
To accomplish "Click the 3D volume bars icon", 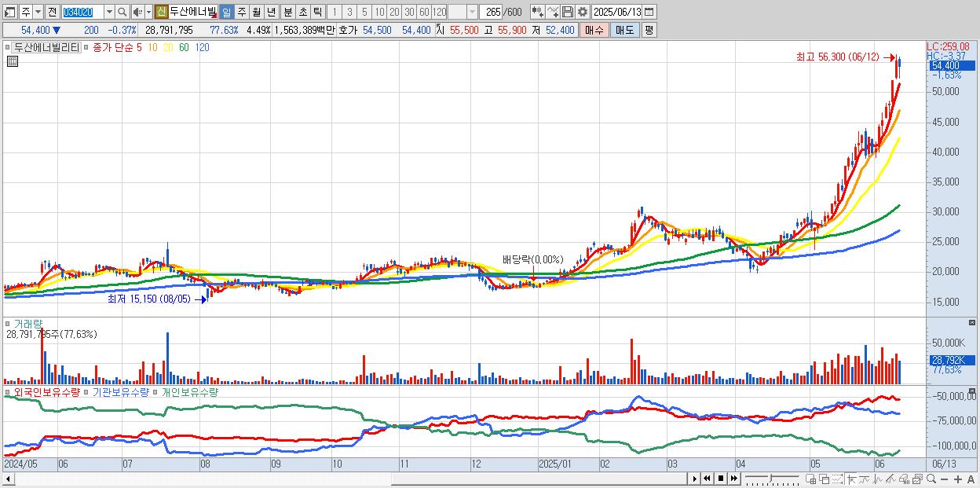I will (904, 479).
